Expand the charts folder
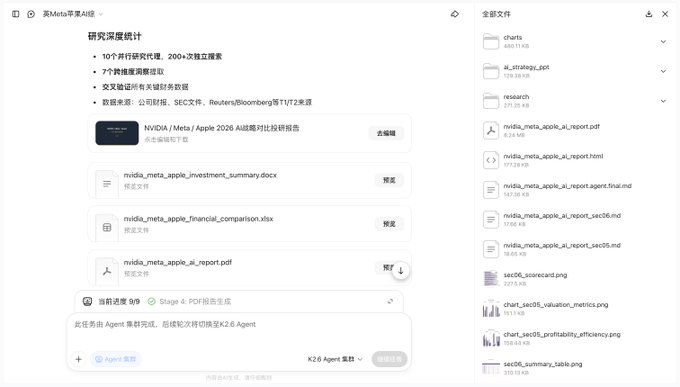The height and width of the screenshot is (387, 680). coord(663,42)
